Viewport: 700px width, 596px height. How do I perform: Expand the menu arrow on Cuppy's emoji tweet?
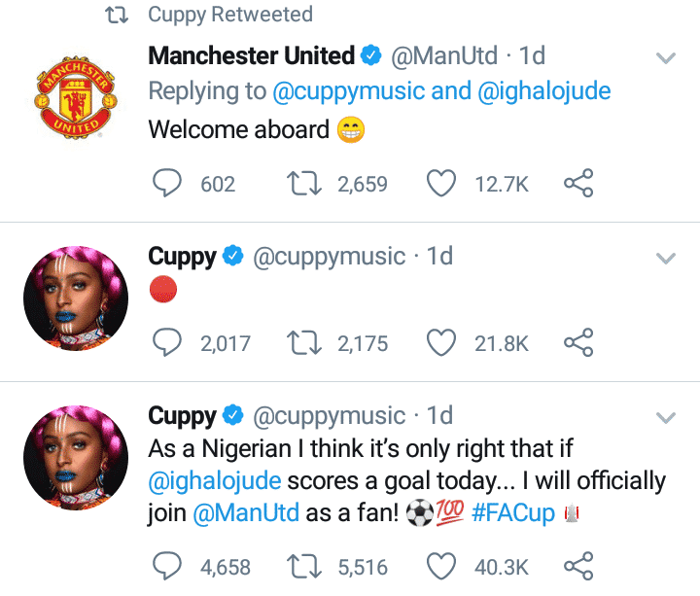666,259
